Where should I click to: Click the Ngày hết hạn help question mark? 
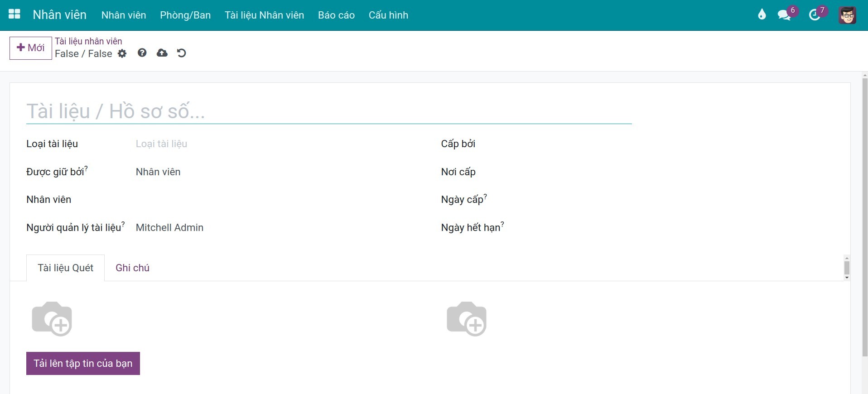pos(502,224)
